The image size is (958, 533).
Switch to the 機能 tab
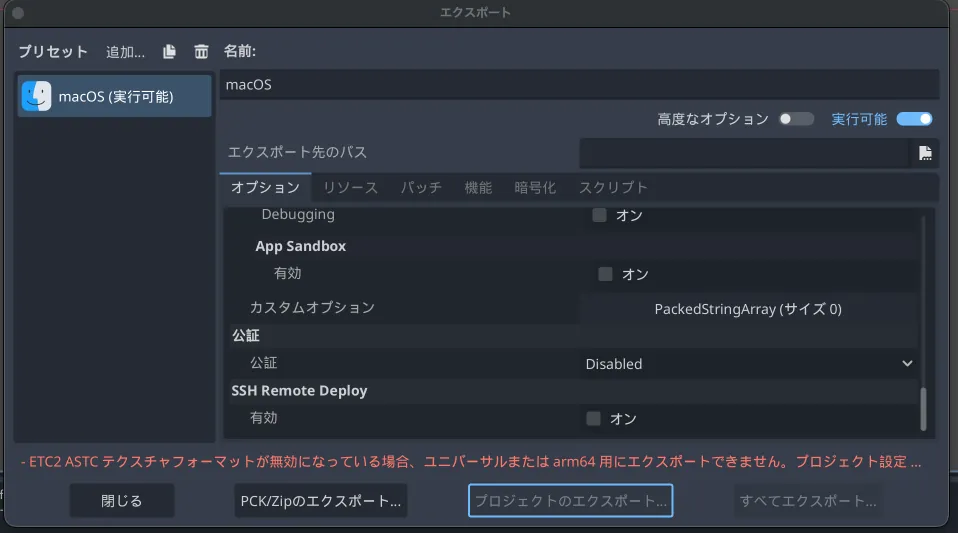pos(478,188)
